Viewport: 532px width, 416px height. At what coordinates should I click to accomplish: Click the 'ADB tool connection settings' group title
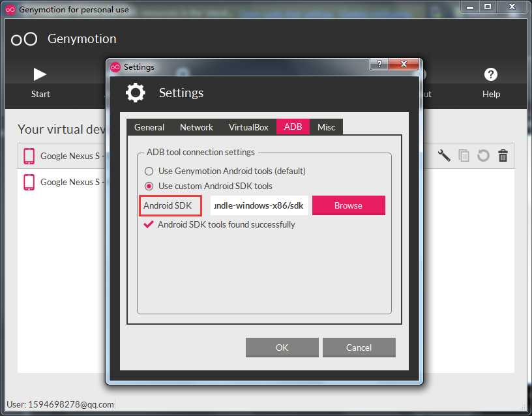pyautogui.click(x=201, y=152)
